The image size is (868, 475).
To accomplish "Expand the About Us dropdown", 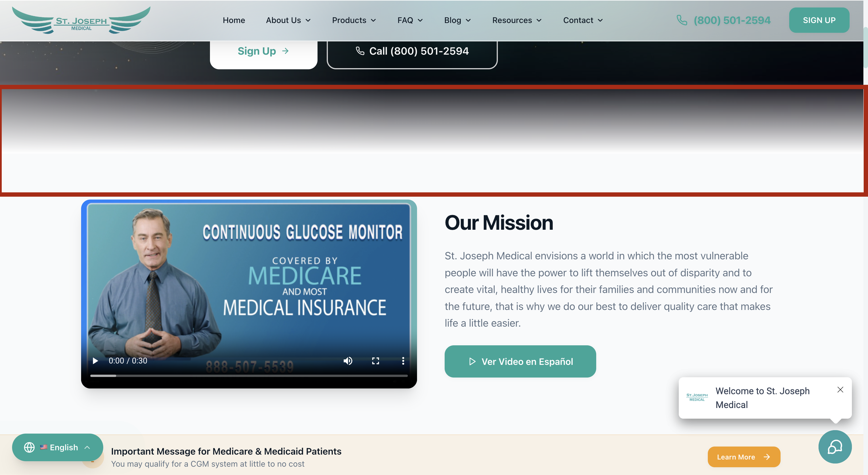I will pos(288,20).
